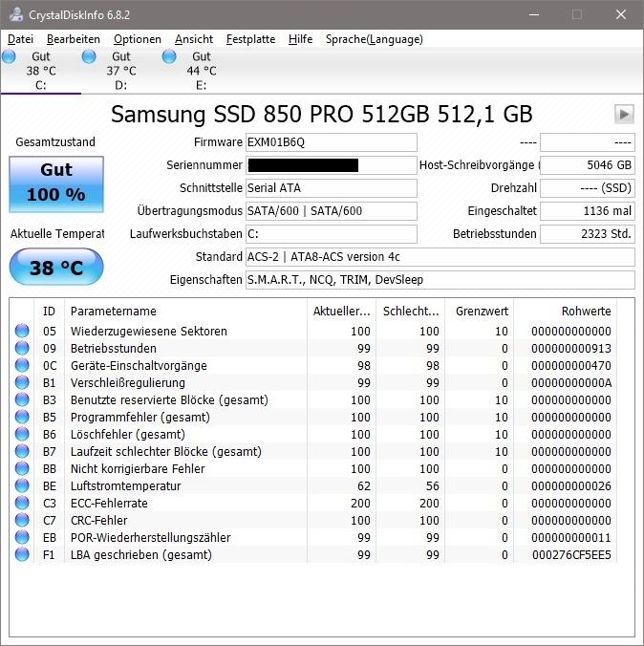Viewport: 644px width, 646px height.
Task: Open the Ansicht menu
Action: tap(194, 39)
